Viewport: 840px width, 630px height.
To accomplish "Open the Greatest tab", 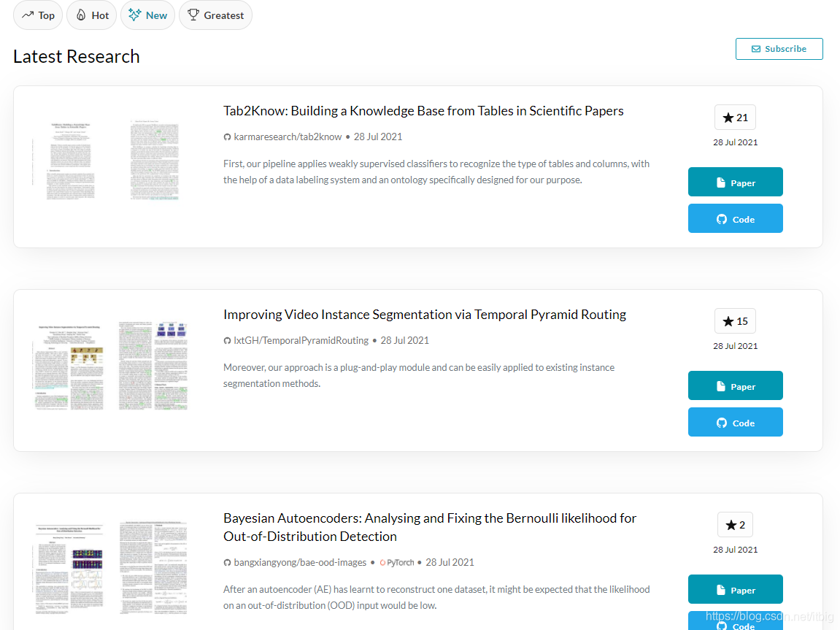I will click(215, 15).
